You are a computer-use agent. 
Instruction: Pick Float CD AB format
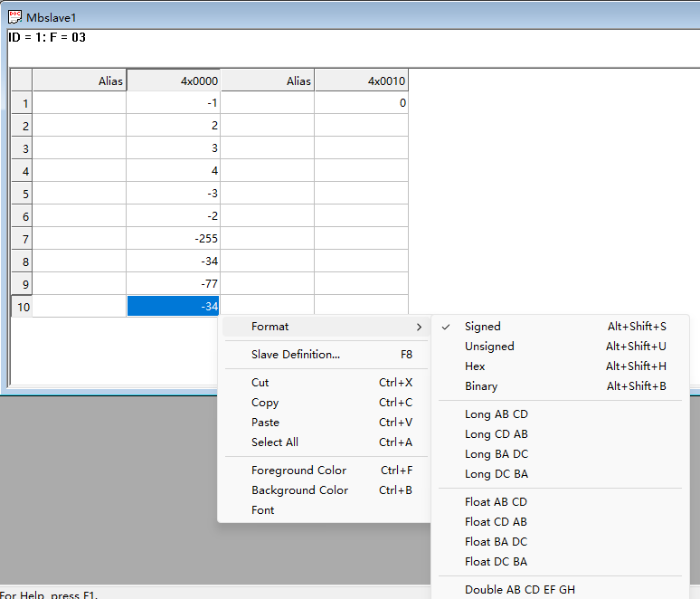(x=496, y=522)
